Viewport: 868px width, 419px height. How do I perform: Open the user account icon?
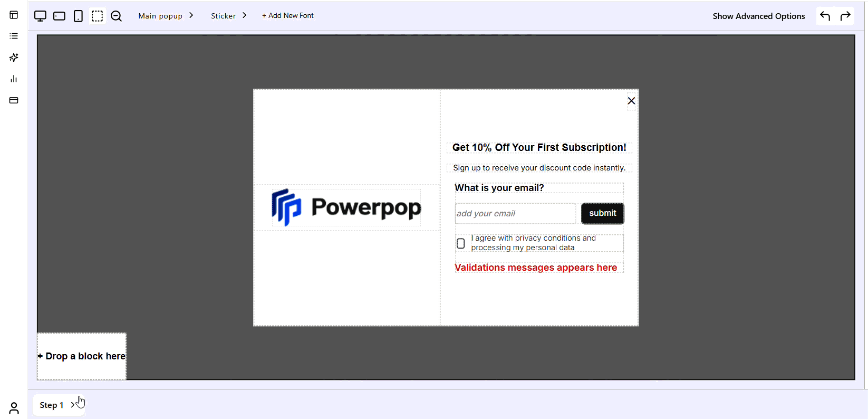[x=14, y=408]
